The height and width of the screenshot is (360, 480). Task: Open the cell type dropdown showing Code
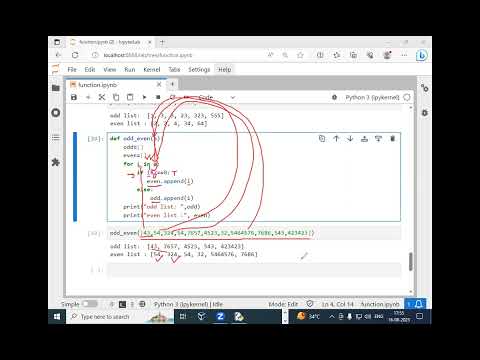point(217,97)
